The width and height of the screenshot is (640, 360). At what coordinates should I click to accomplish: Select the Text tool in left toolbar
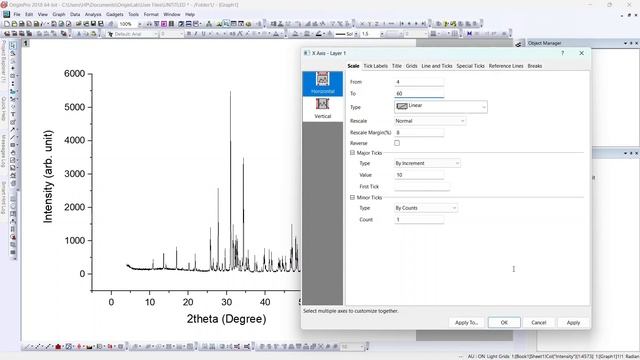click(x=13, y=114)
